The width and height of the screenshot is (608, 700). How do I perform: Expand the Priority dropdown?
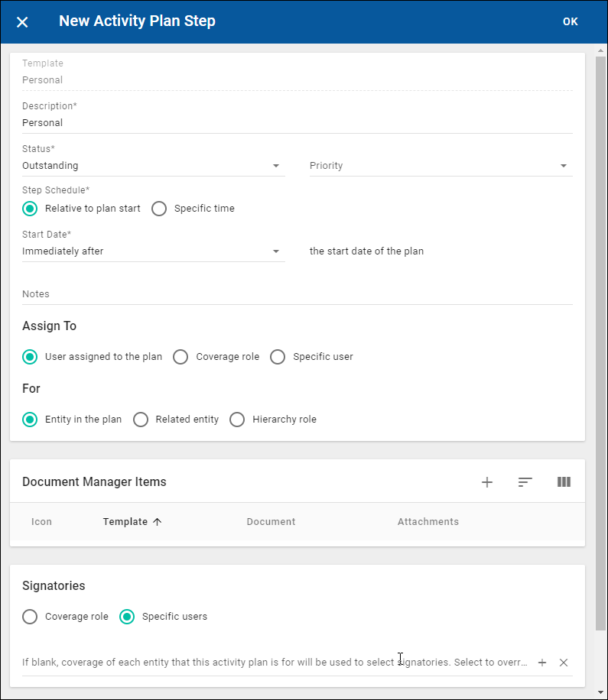441,166
